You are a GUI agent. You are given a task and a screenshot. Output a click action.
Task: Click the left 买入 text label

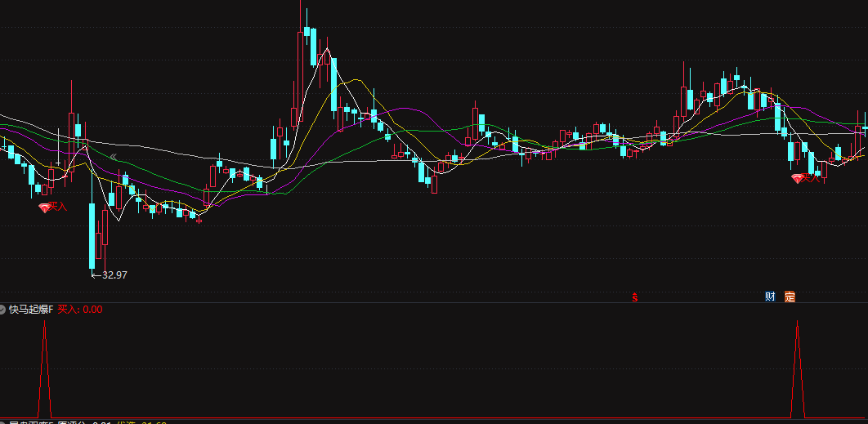pos(58,207)
